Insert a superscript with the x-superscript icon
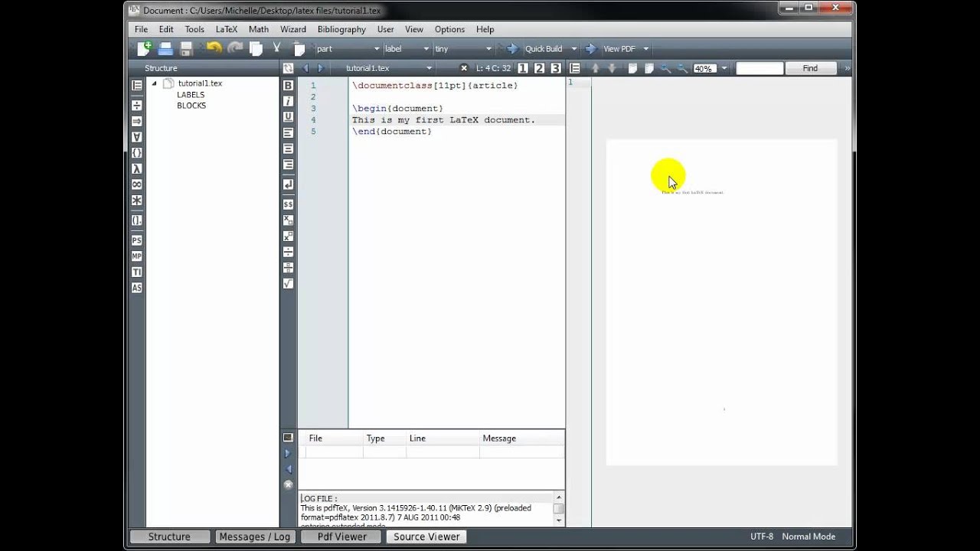Viewport: 980px width, 551px height. [288, 236]
